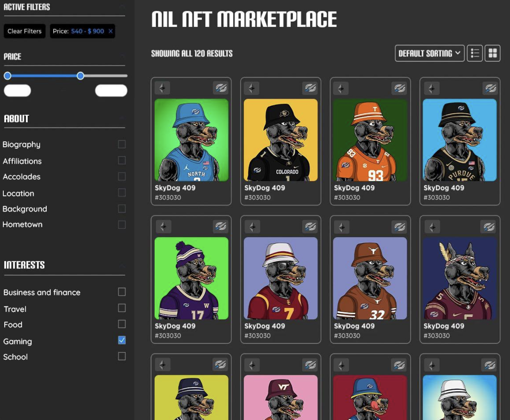Click the Ethereum icon on the maroon 7 jersey card
Image resolution: width=510 pixels, height=420 pixels.
tap(252, 227)
